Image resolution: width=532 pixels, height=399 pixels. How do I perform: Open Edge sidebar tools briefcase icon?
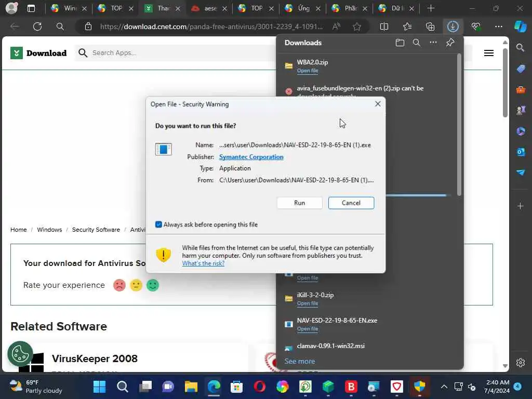(x=521, y=89)
